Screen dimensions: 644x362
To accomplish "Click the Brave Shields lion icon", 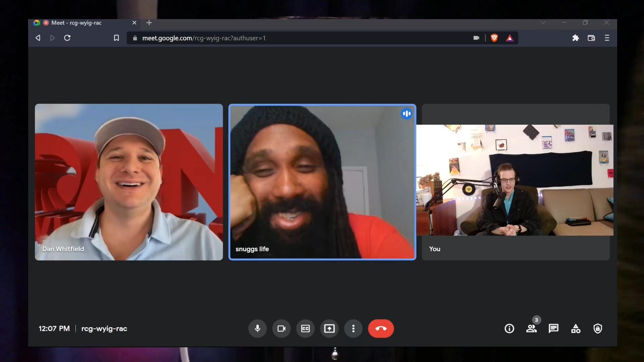I will tap(494, 38).
